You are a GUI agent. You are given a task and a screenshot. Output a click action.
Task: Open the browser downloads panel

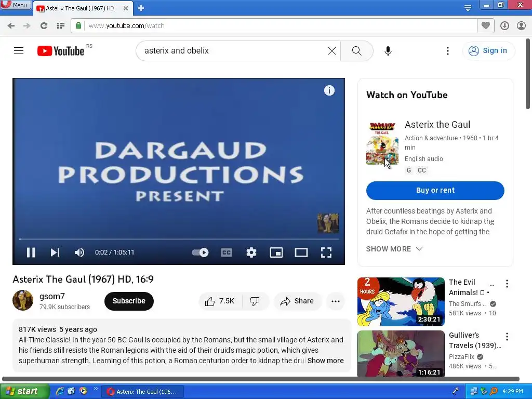[504, 26]
